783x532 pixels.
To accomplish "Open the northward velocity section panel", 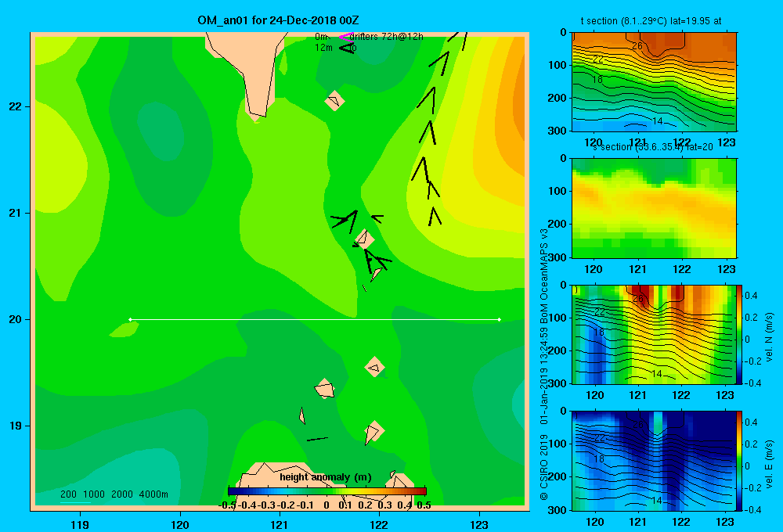I will tap(654, 334).
